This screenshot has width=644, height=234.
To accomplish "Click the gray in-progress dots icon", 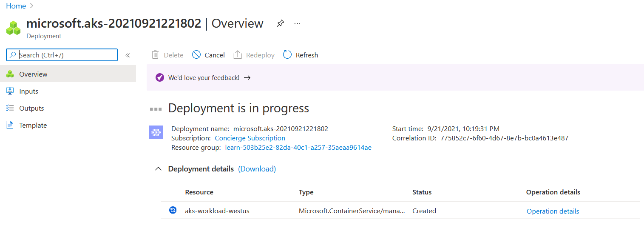I will pyautogui.click(x=156, y=109).
